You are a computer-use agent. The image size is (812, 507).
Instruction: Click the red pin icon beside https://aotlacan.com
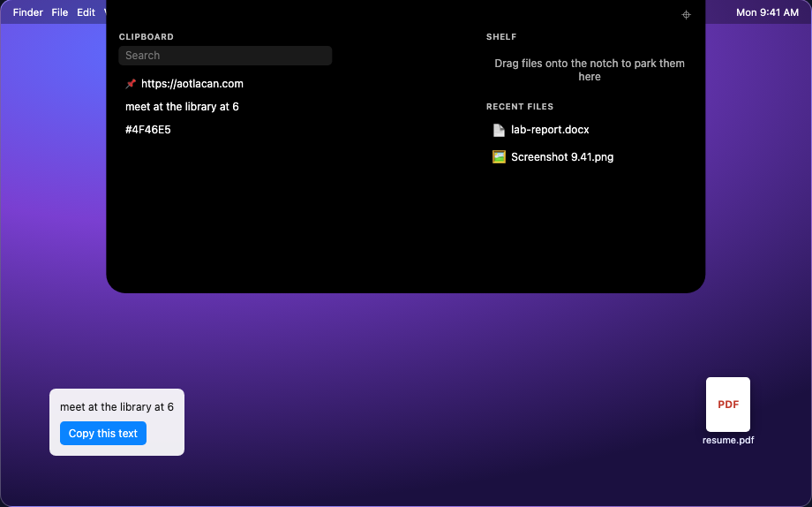click(x=131, y=83)
